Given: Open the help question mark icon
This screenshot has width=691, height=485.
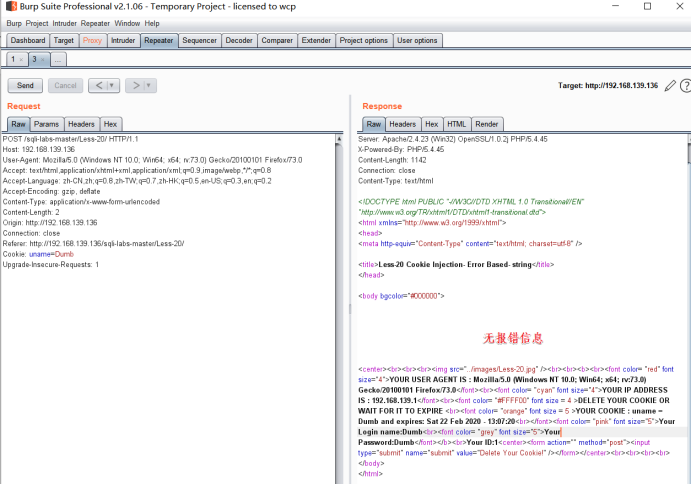Looking at the screenshot, I should (686, 85).
